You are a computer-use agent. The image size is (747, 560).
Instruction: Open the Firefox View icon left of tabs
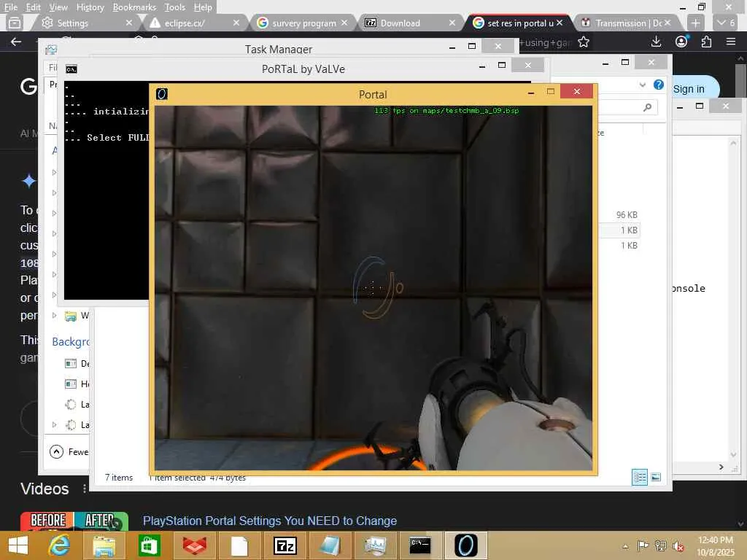click(x=15, y=23)
